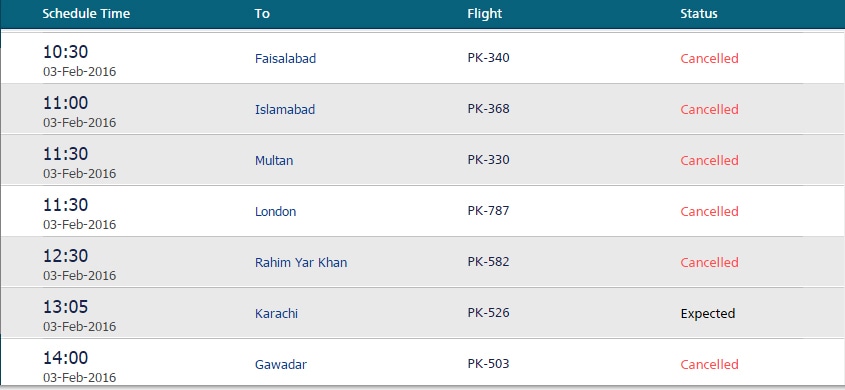Select the Multan destination link

pyautogui.click(x=274, y=161)
